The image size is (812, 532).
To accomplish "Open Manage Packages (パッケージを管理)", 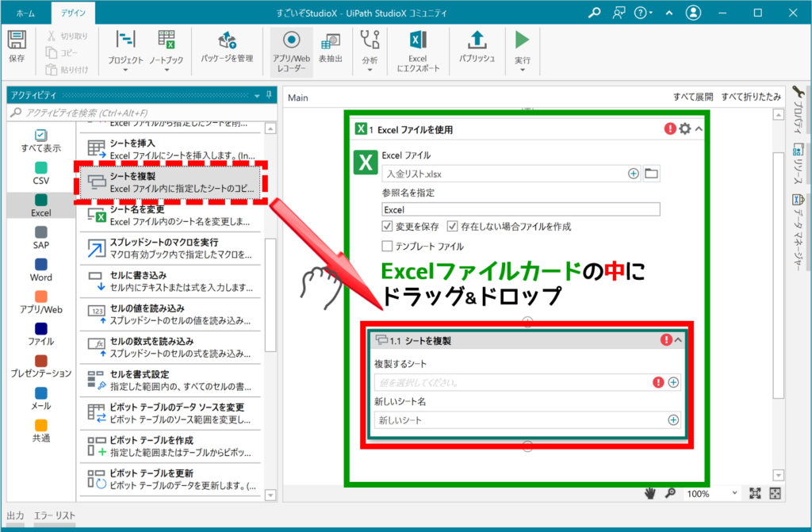I will tap(227, 47).
